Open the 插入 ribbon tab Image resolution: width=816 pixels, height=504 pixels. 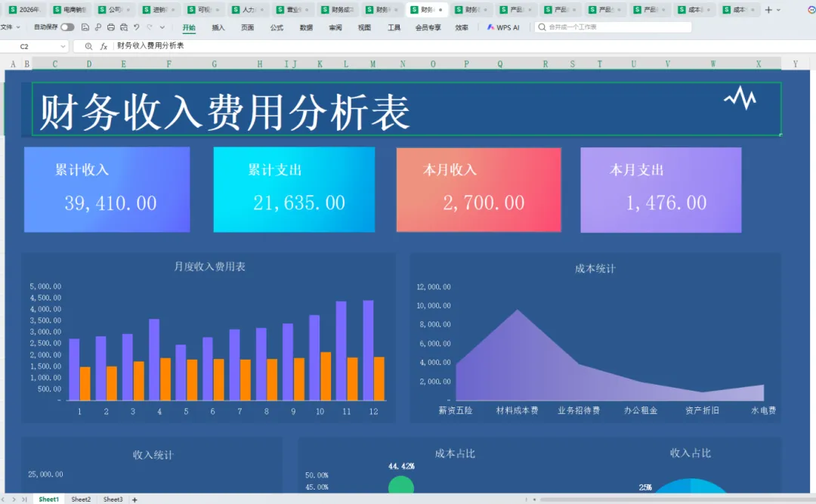point(218,28)
